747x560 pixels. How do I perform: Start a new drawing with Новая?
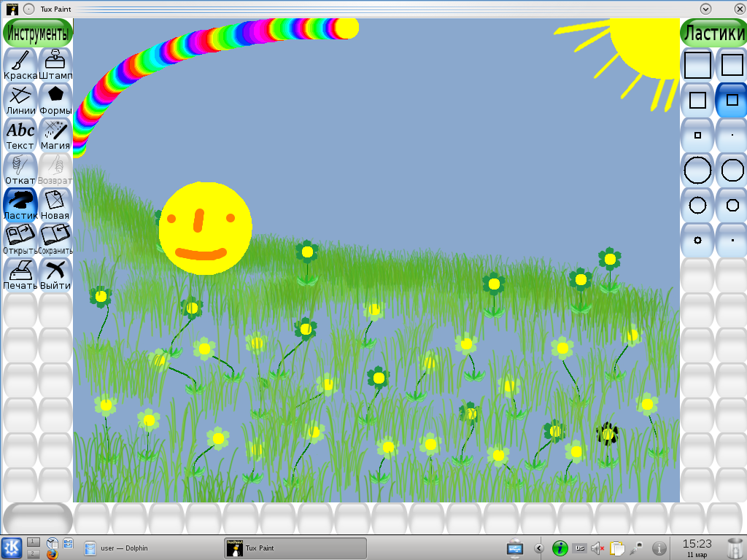[55, 204]
